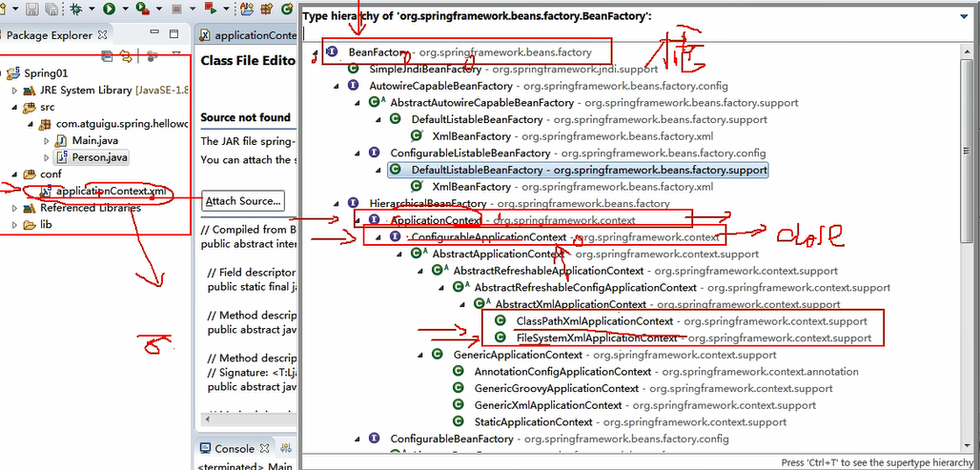Click the New Java Project toolbar icon
Screen dimensions: 980x470
pyautogui.click(x=247, y=9)
